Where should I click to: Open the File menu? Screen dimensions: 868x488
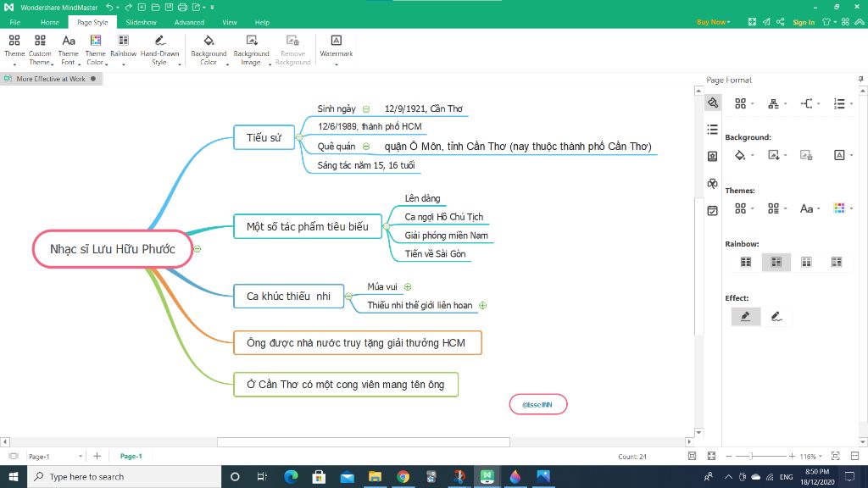point(15,22)
